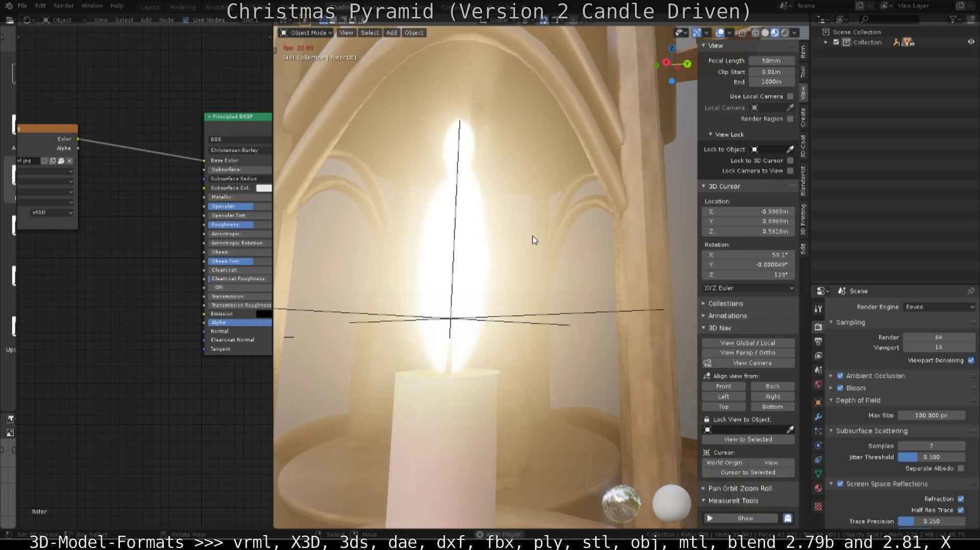This screenshot has width=980, height=550.
Task: Align view from Top
Action: (x=723, y=407)
